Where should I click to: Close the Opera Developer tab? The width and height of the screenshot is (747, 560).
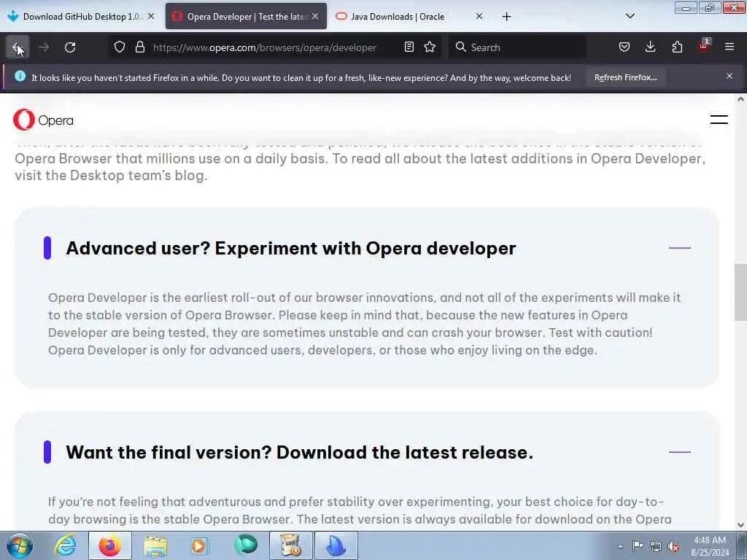point(315,16)
